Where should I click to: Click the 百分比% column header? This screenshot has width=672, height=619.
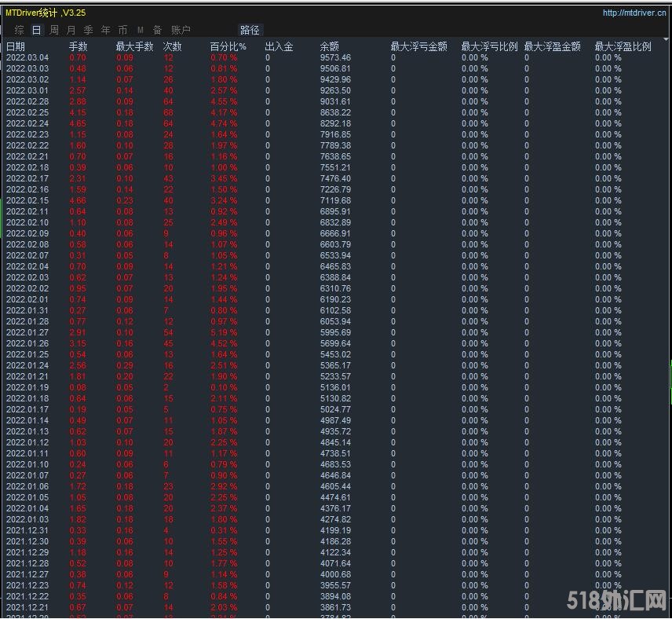(x=228, y=47)
